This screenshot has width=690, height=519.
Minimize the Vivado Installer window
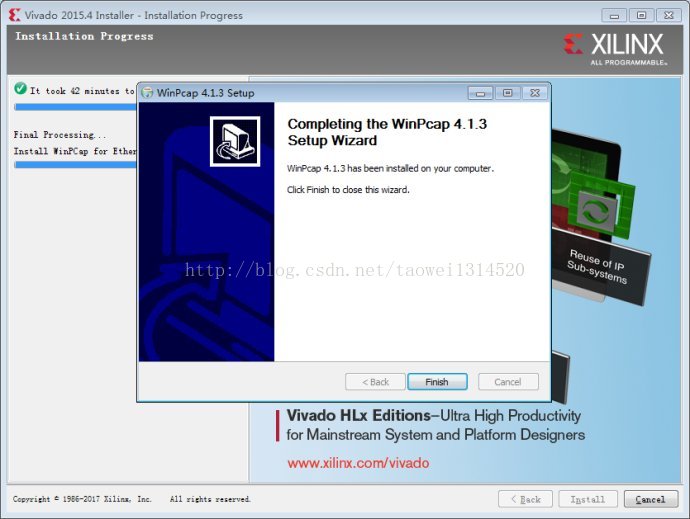[614, 15]
